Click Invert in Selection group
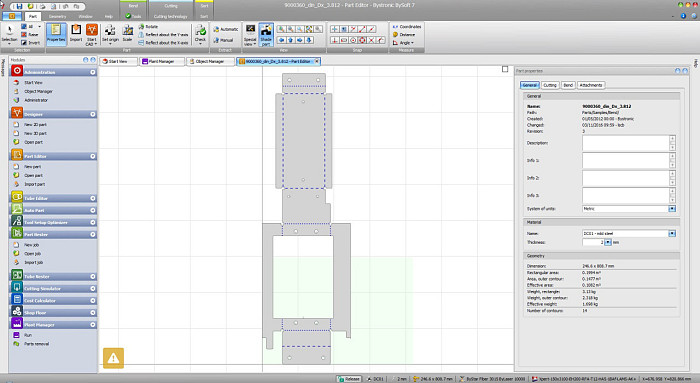 coord(30,43)
